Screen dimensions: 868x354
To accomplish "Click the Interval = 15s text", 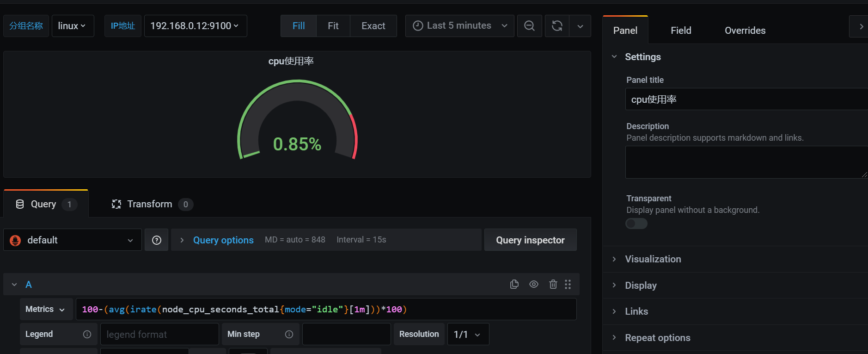I will (361, 240).
